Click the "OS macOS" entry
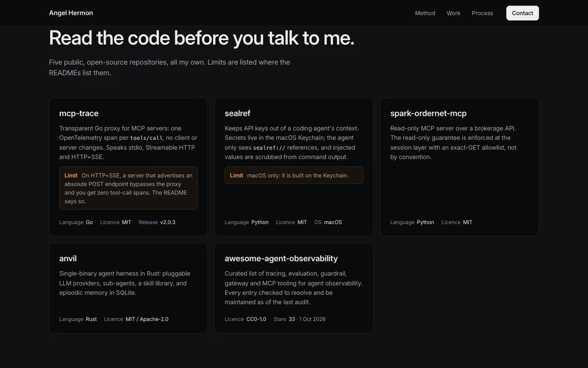Viewport: 588px width, 368px height. pyautogui.click(x=328, y=222)
